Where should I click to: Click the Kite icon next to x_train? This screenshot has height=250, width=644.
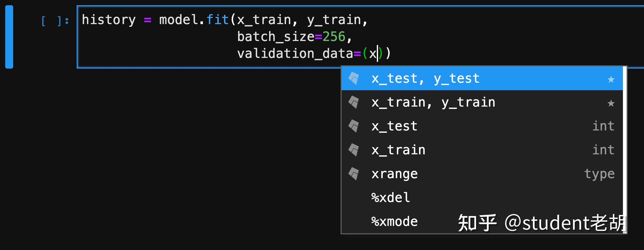click(354, 150)
